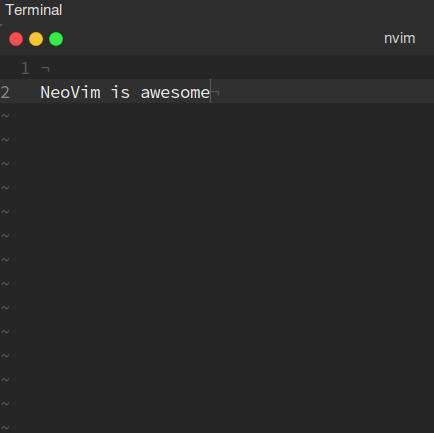Place the cursor on the word 'is'

coord(120,92)
